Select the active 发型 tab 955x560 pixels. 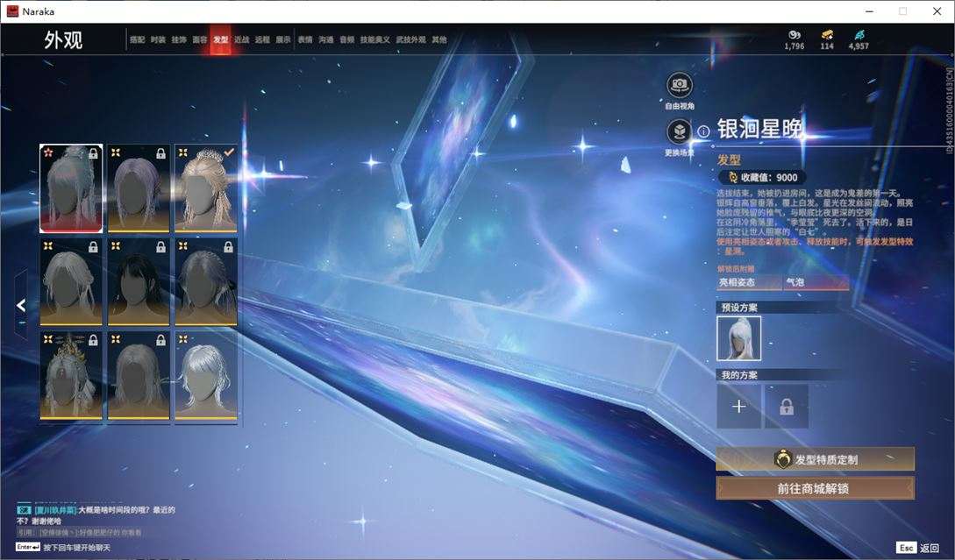tap(220, 39)
